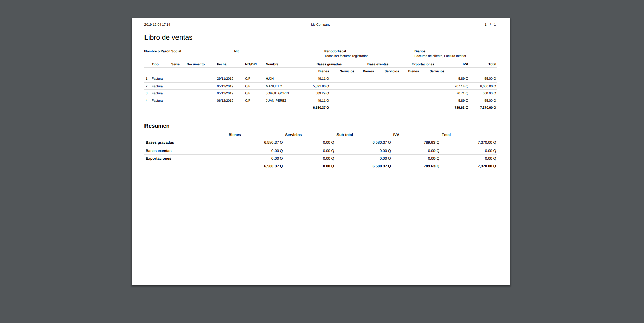This screenshot has height=323, width=644.
Task: Click the sales table base total 6,580.37 Q
Action: [x=321, y=108]
